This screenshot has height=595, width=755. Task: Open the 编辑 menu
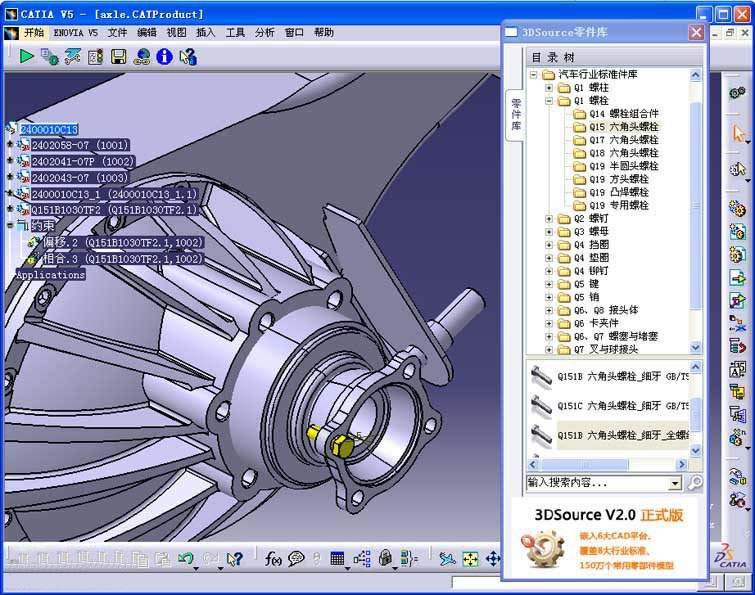pyautogui.click(x=147, y=33)
